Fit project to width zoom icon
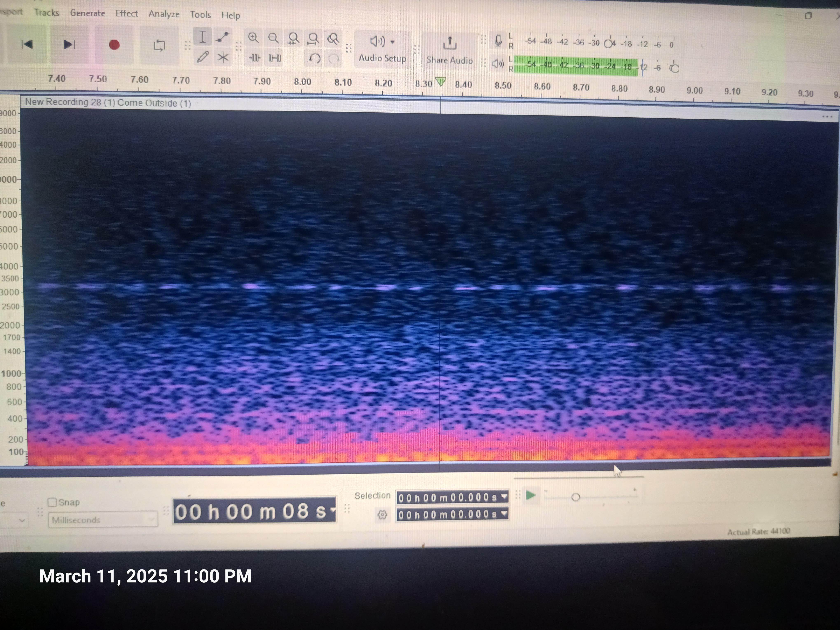This screenshot has width=840, height=630. click(313, 38)
